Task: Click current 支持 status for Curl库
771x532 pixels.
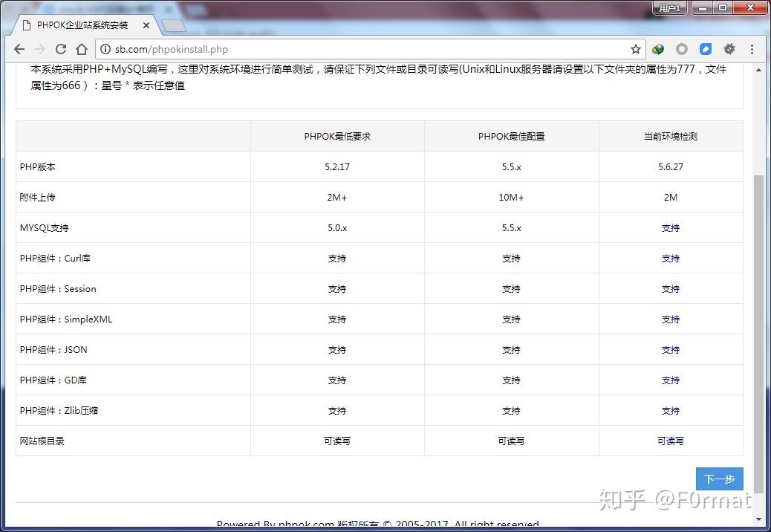Action: pyautogui.click(x=671, y=258)
